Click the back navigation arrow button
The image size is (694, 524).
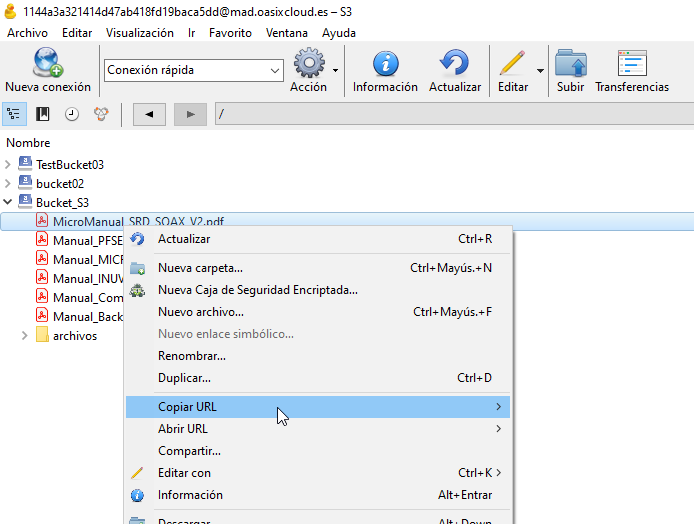coord(149,115)
